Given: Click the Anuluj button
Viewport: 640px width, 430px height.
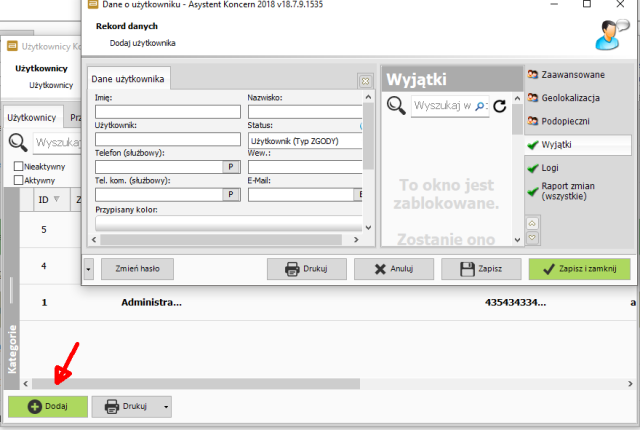Looking at the screenshot, I should pyautogui.click(x=393, y=269).
